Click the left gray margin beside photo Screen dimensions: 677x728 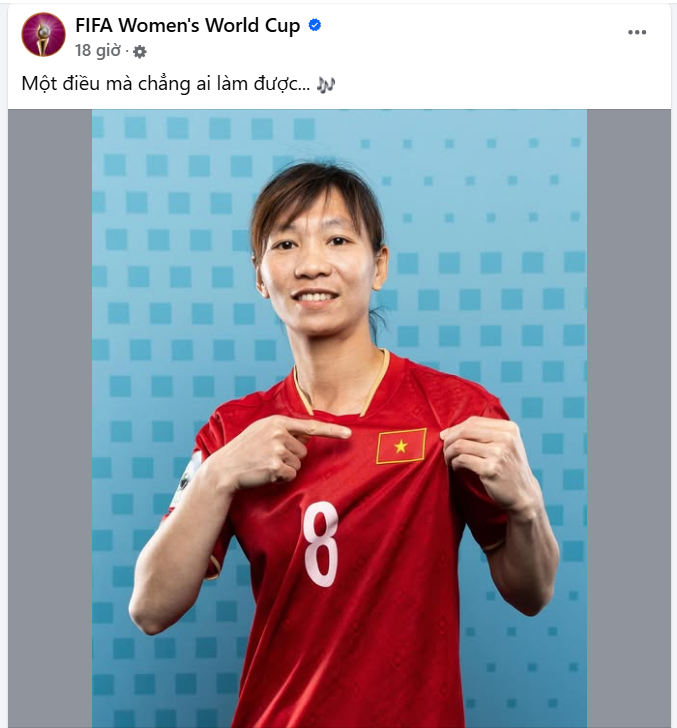click(50, 418)
